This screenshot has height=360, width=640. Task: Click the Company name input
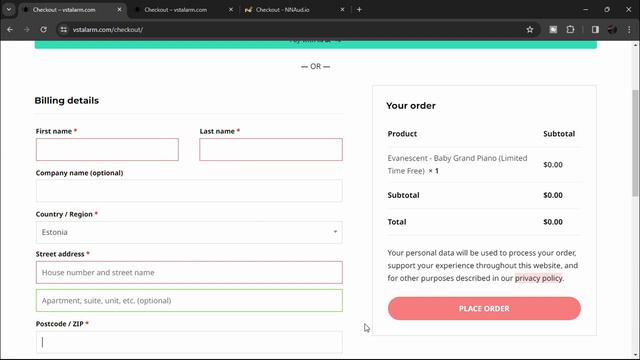click(x=189, y=191)
